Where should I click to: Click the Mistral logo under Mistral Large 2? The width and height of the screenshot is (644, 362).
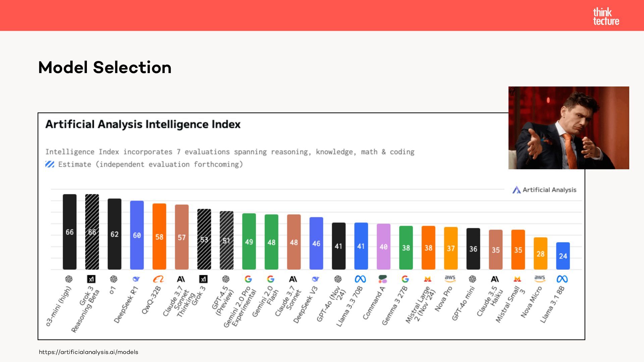point(428,279)
